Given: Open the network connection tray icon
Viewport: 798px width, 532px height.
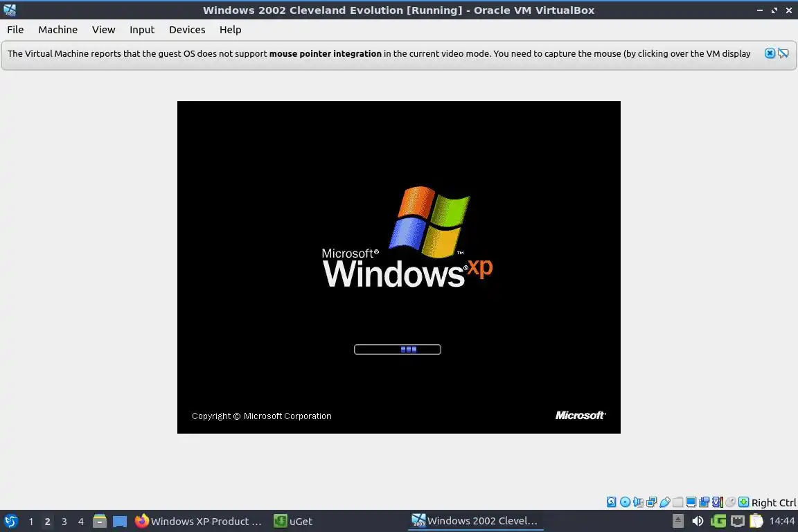Looking at the screenshot, I should (x=738, y=521).
